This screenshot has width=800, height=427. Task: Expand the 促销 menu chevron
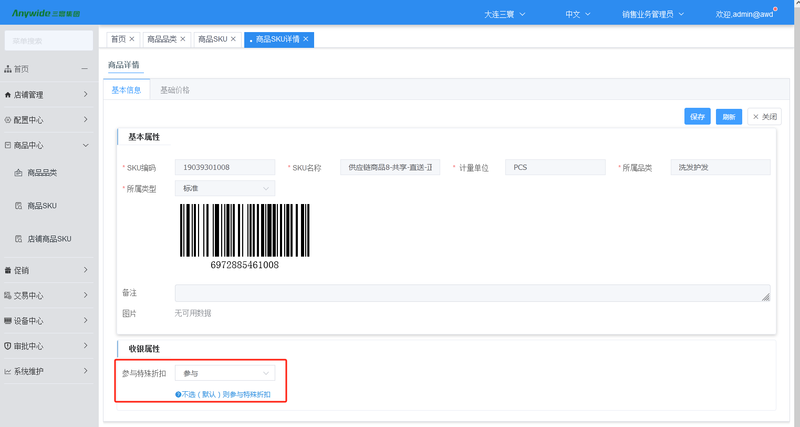85,270
